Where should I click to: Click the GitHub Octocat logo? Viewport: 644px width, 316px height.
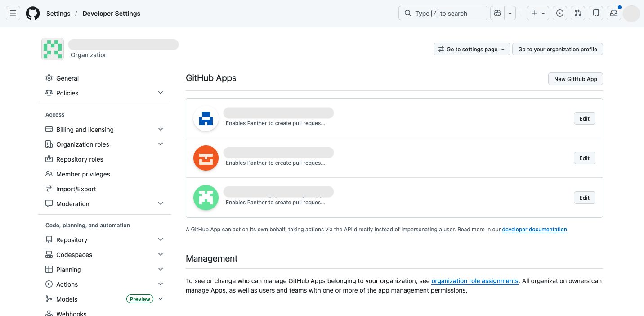click(x=33, y=14)
